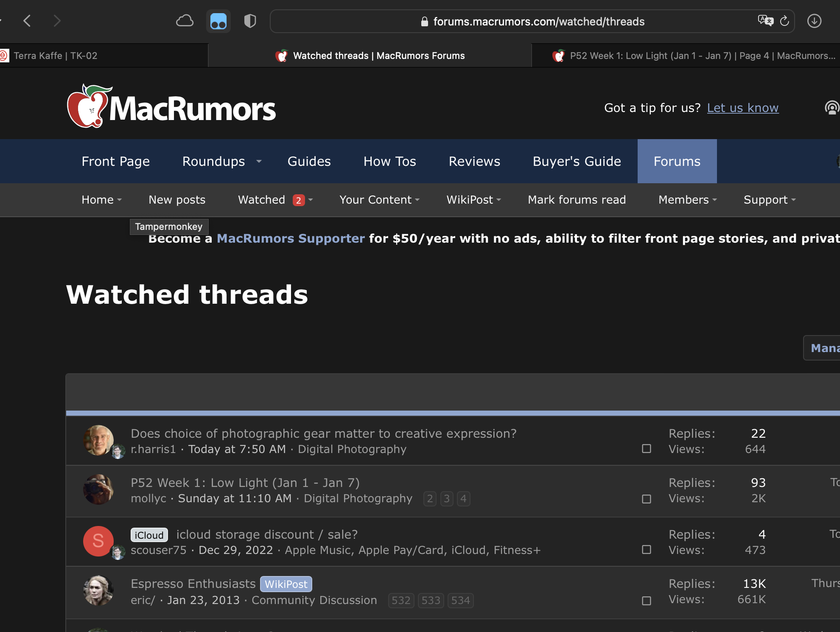Click the iCloud prefix label
Screen dimensions: 840x632
(x=149, y=535)
